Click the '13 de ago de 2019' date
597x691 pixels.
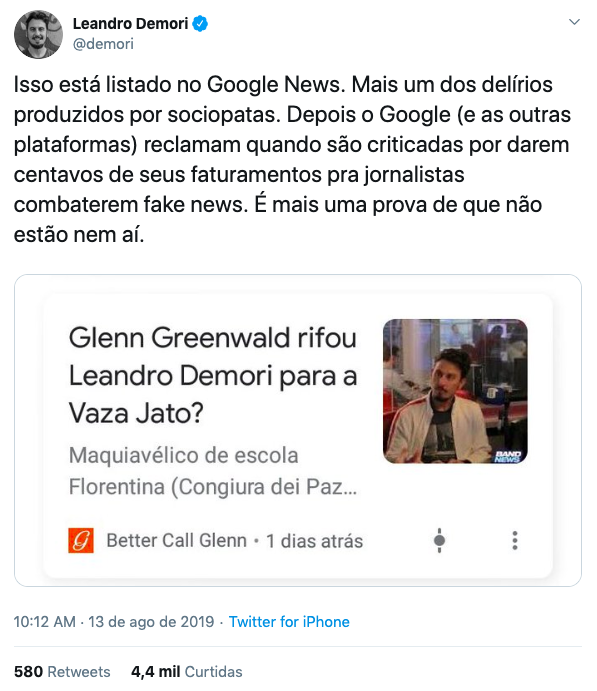point(151,622)
